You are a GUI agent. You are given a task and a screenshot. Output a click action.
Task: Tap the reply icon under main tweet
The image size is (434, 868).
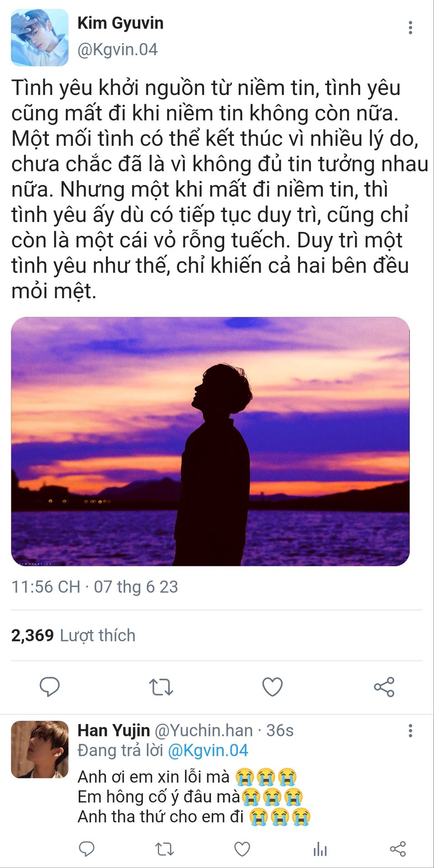[50, 687]
